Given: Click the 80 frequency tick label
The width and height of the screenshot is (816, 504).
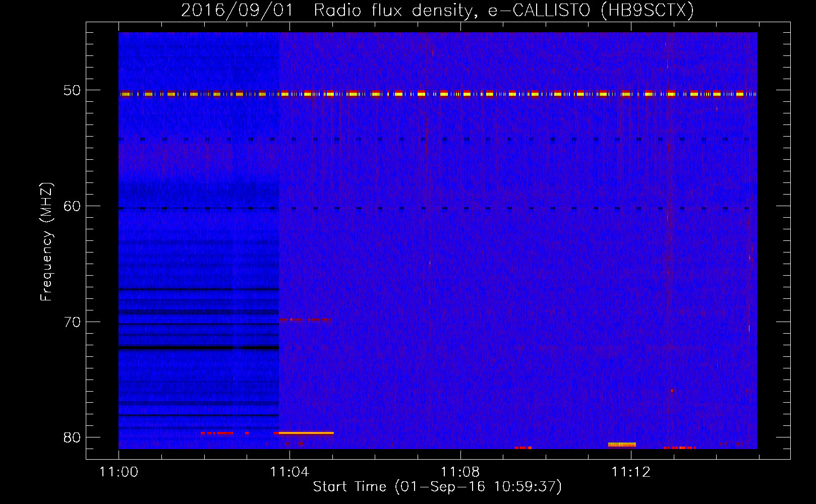Looking at the screenshot, I should pos(72,437).
